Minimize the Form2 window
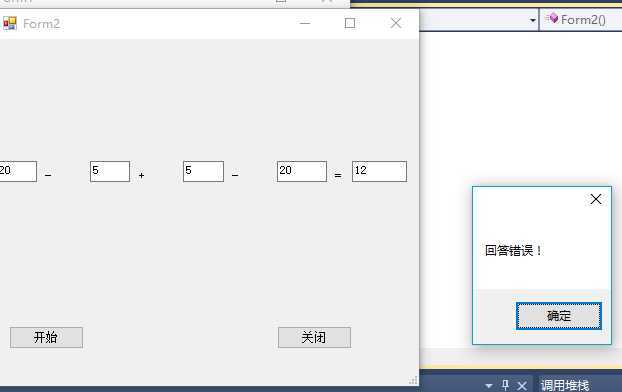Image resolution: width=622 pixels, height=392 pixels. click(305, 23)
